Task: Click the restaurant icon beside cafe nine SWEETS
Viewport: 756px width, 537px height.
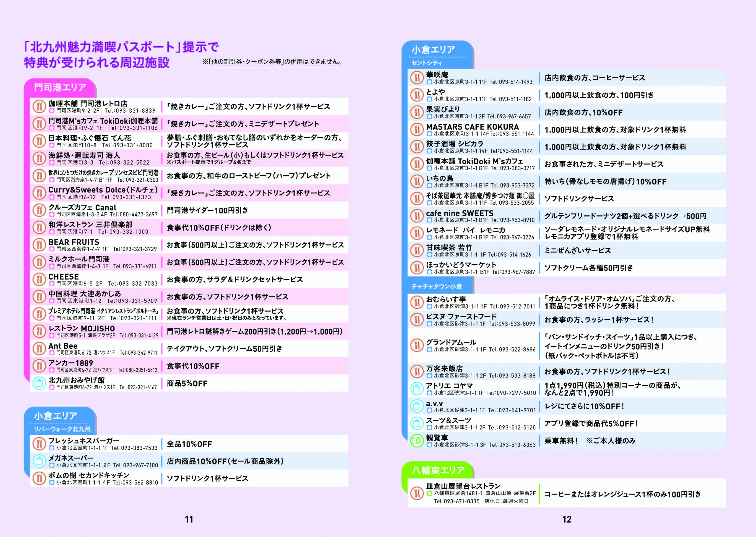Action: click(417, 216)
